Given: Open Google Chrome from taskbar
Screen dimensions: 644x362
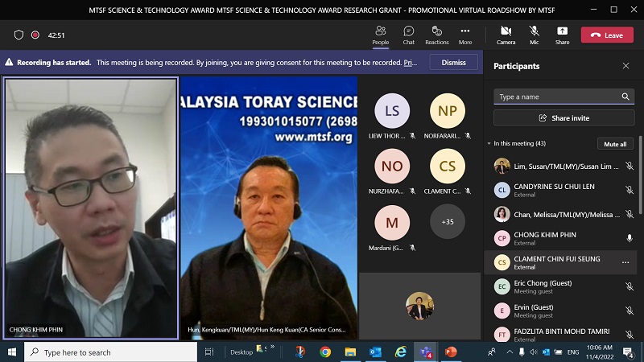Looking at the screenshot, I should tap(325, 352).
